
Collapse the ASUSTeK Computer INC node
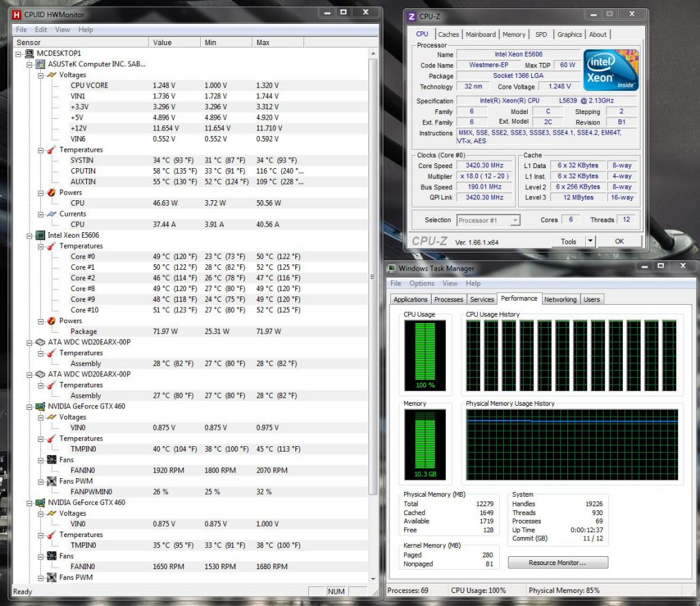pyautogui.click(x=29, y=65)
